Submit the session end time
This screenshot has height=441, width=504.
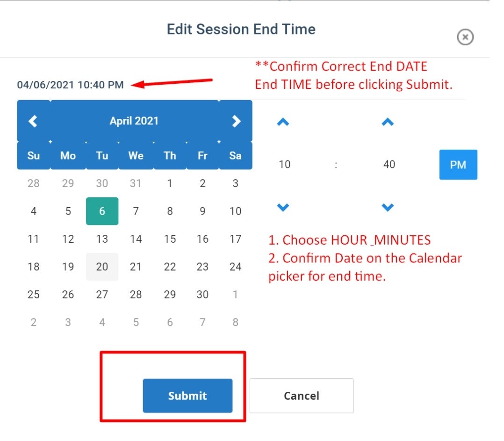(187, 396)
